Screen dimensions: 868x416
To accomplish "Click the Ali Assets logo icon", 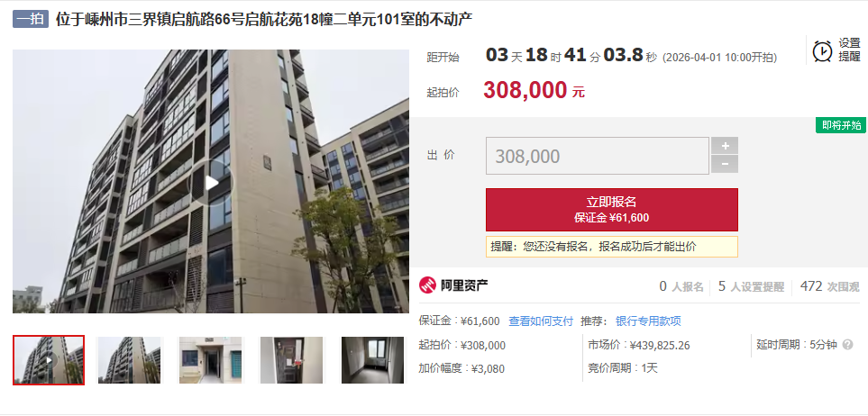I will pos(427,285).
